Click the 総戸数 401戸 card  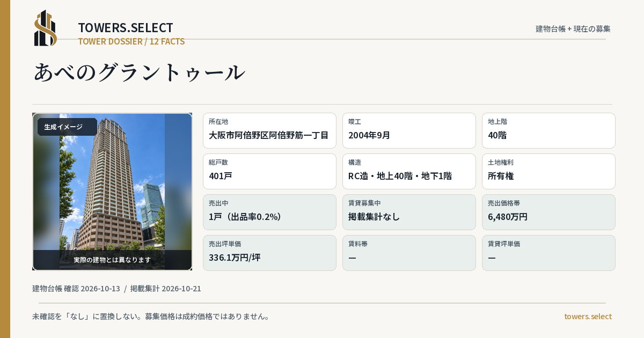click(x=269, y=171)
